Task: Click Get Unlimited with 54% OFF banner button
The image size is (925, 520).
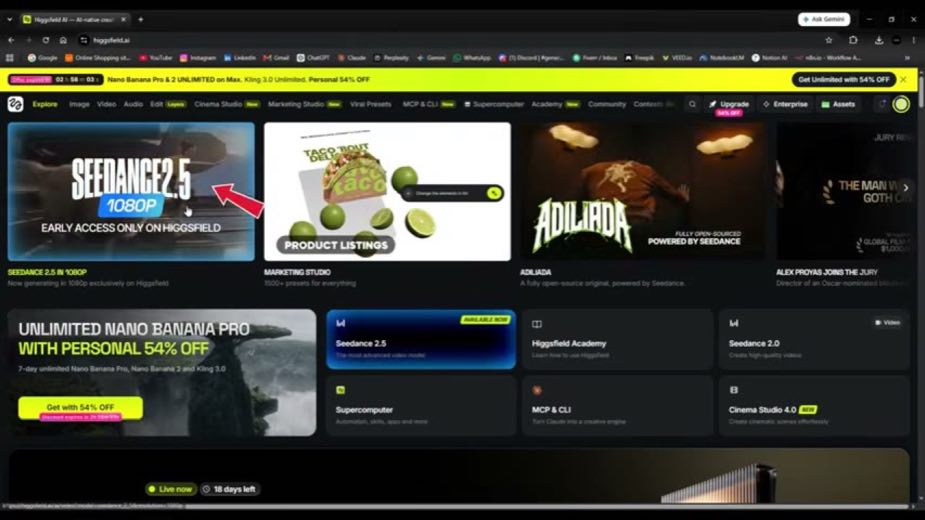Action: [844, 79]
